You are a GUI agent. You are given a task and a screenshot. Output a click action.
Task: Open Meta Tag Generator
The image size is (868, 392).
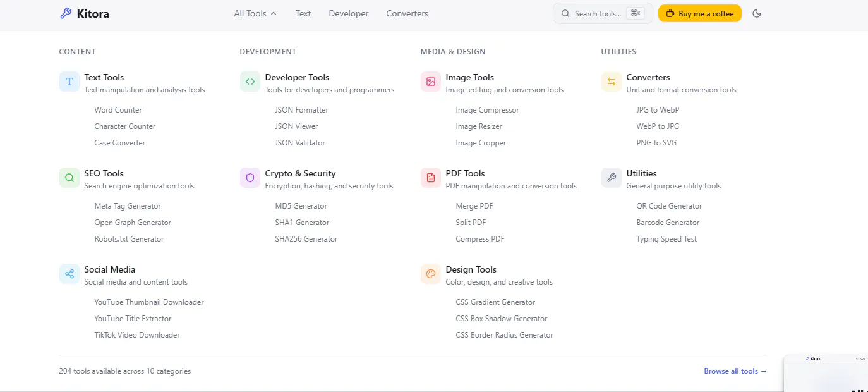(128, 206)
